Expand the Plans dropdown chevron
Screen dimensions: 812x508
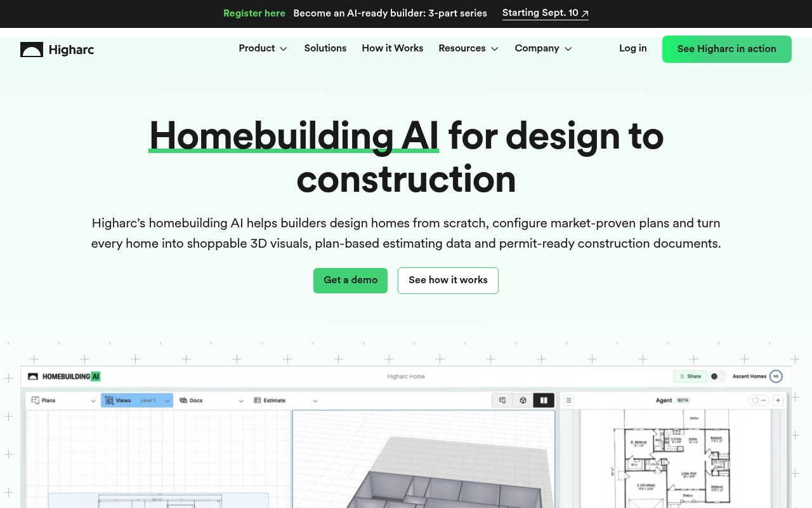tap(93, 401)
